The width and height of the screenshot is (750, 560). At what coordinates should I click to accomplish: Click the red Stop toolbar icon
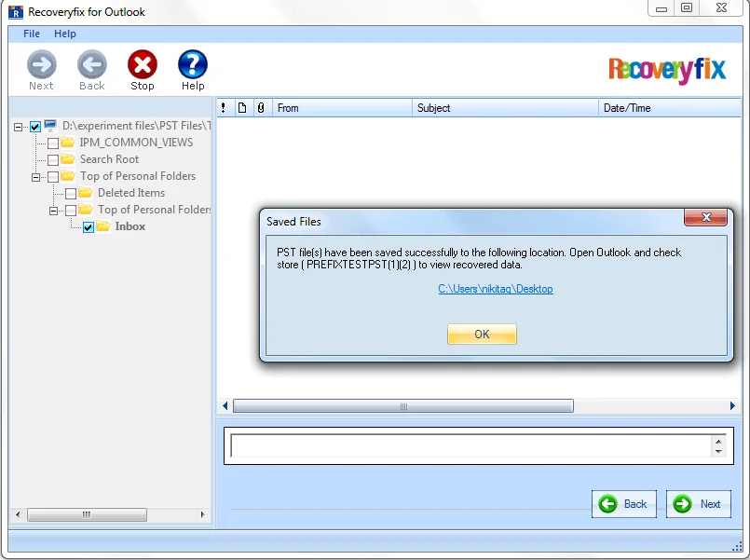(143, 64)
